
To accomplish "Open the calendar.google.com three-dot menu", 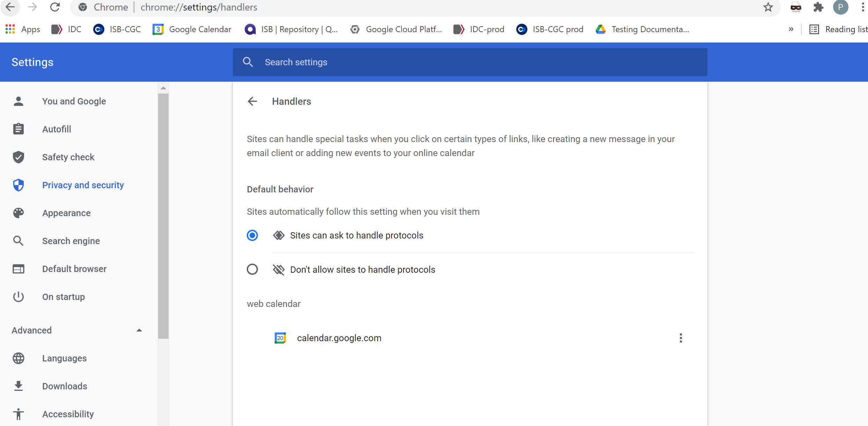I will tap(681, 338).
